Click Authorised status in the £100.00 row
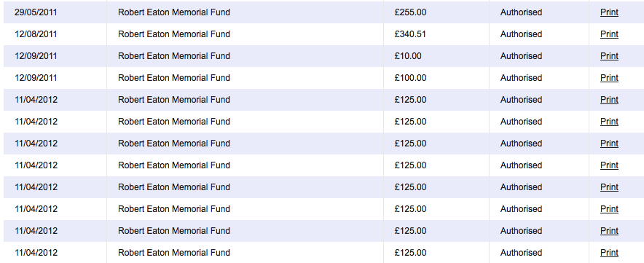 (521, 78)
